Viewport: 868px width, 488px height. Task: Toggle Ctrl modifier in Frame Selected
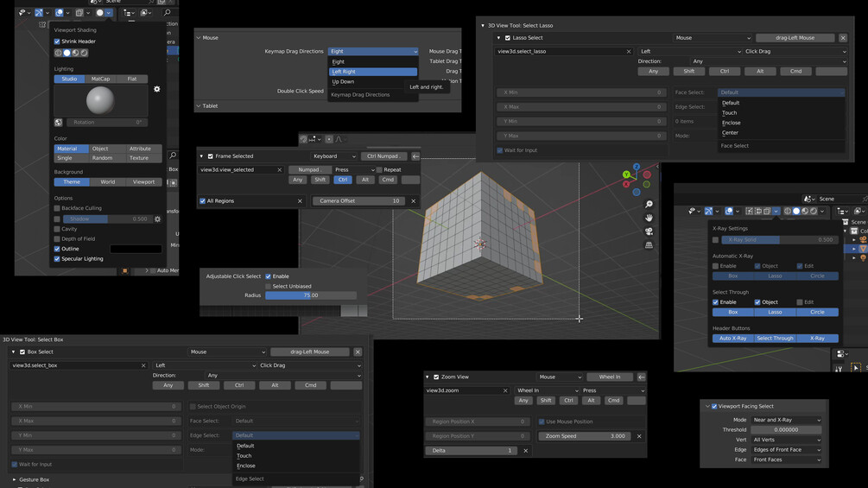[343, 180]
